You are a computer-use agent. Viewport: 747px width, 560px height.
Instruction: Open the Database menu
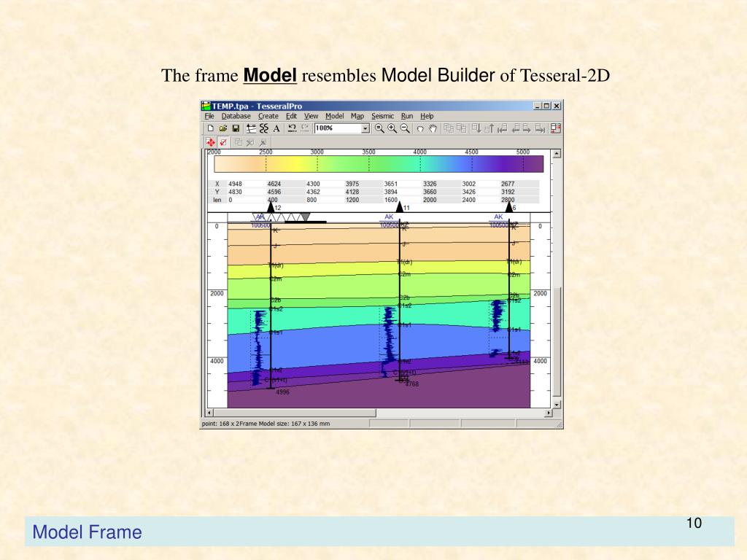click(236, 116)
